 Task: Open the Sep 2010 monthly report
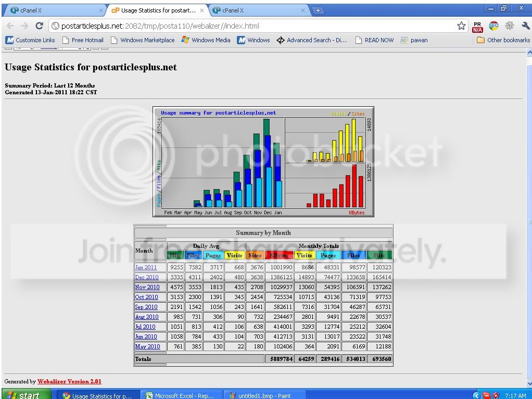click(146, 307)
